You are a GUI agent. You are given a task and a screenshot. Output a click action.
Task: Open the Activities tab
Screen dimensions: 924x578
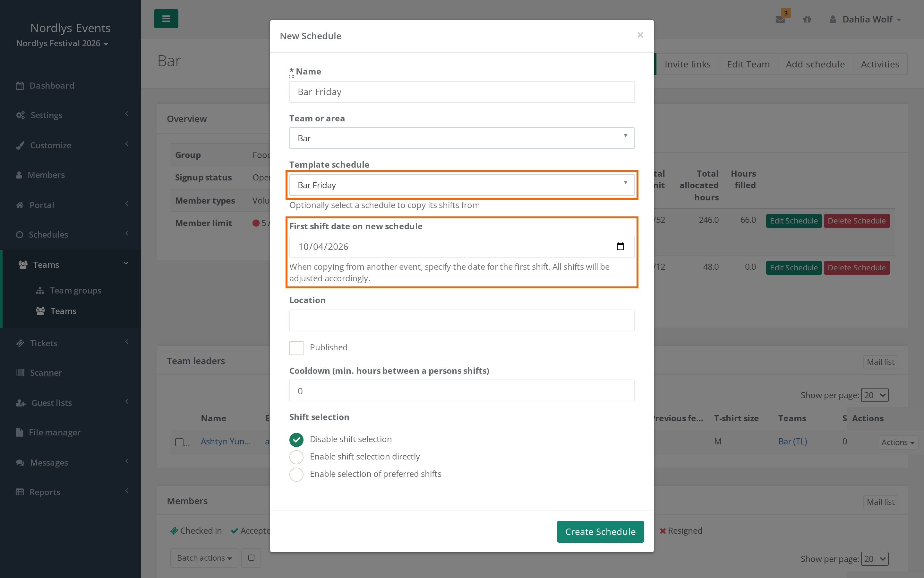(x=880, y=64)
